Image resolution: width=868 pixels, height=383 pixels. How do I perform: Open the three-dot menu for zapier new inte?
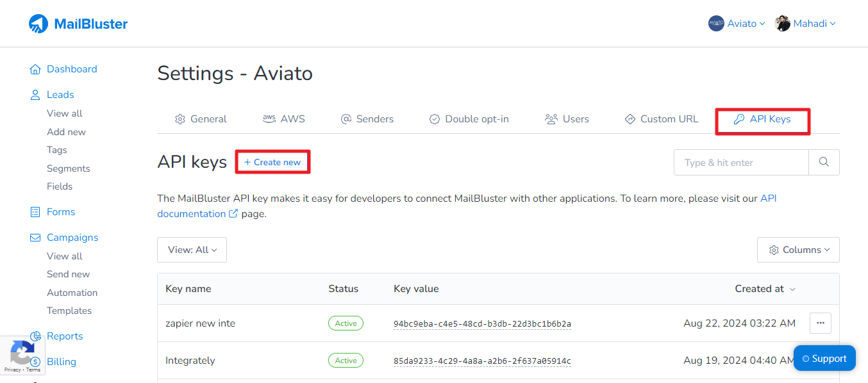click(821, 323)
